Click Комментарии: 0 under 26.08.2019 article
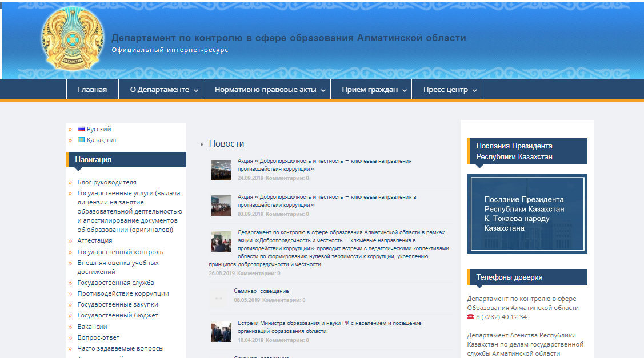644x358 pixels. click(259, 273)
